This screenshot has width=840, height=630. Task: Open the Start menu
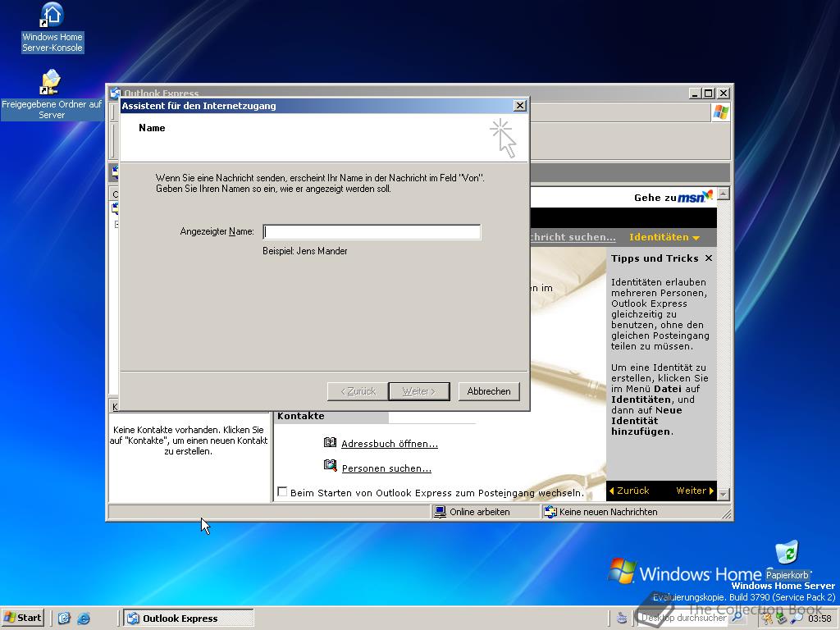(x=22, y=618)
